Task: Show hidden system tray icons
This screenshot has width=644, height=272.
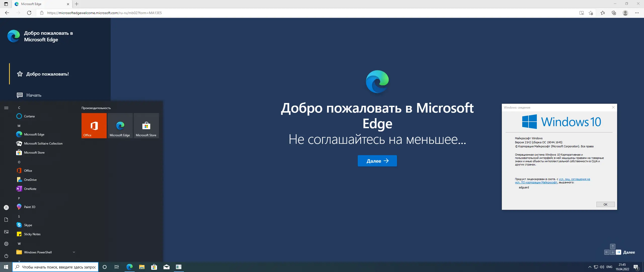Action: click(x=590, y=267)
